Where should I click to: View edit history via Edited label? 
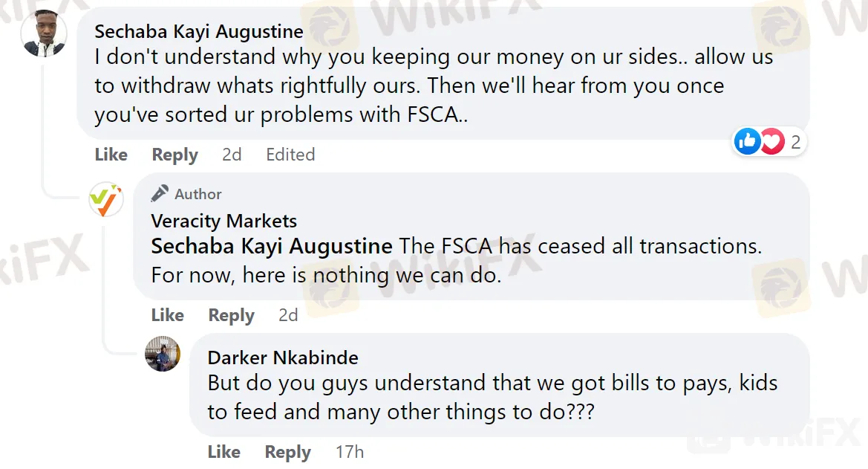pyautogui.click(x=290, y=155)
